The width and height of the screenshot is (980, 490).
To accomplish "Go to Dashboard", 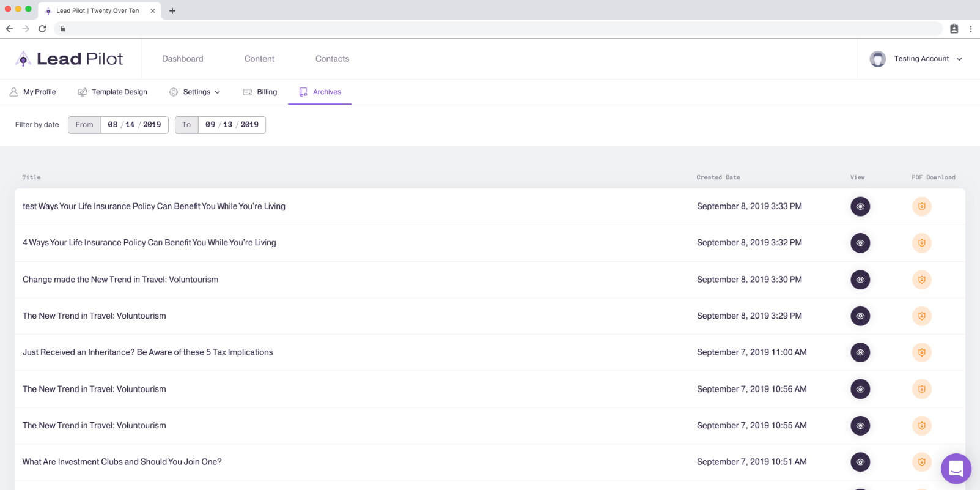I will click(183, 59).
